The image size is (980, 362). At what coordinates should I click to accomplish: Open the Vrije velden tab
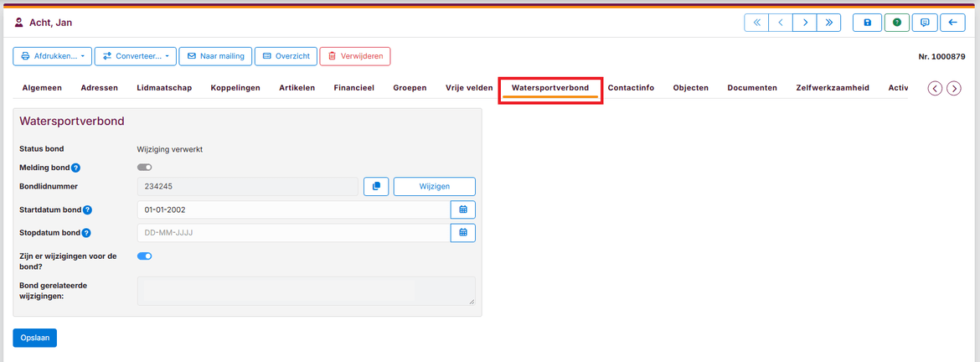point(469,88)
